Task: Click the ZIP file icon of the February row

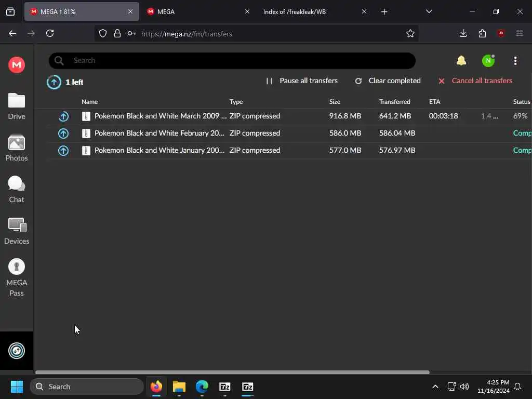Action: coord(86,134)
